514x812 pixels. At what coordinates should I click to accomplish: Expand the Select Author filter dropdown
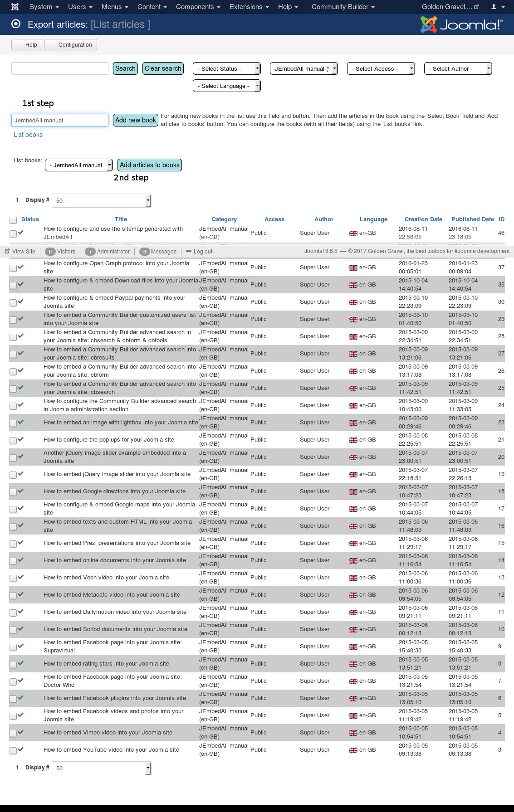(x=458, y=68)
